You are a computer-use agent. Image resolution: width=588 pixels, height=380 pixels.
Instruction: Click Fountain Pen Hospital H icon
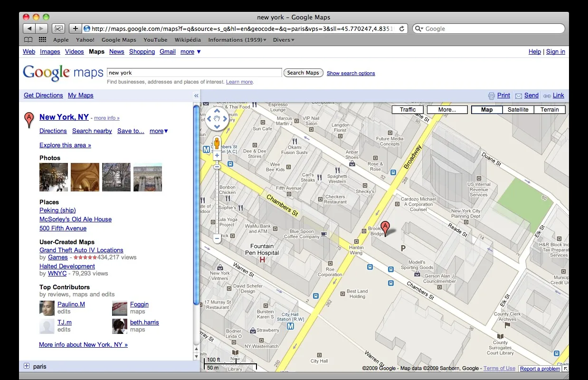point(262,260)
